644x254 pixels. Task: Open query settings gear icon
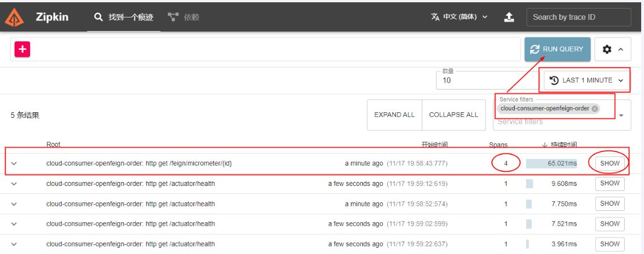click(x=607, y=49)
